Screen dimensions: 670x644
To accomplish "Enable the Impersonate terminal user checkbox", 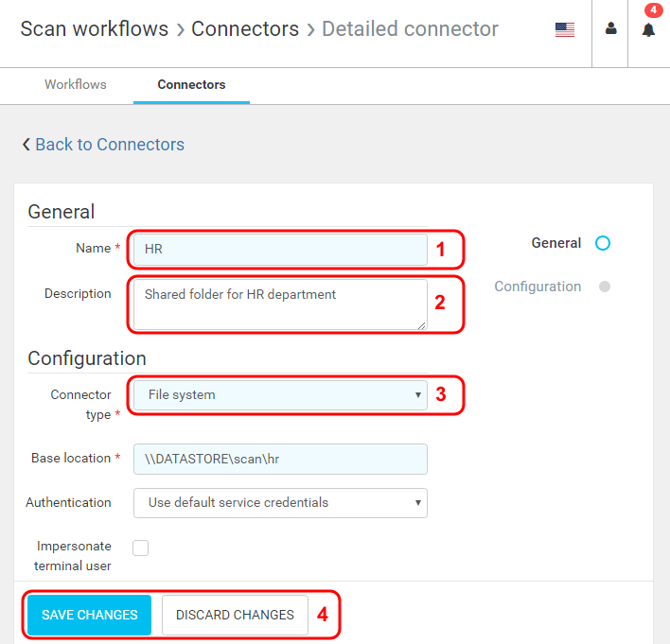I will tap(141, 548).
